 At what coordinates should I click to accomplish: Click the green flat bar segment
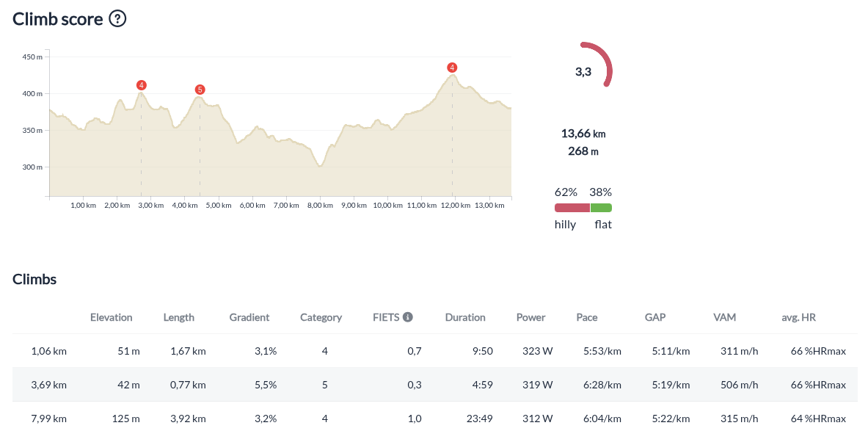602,208
